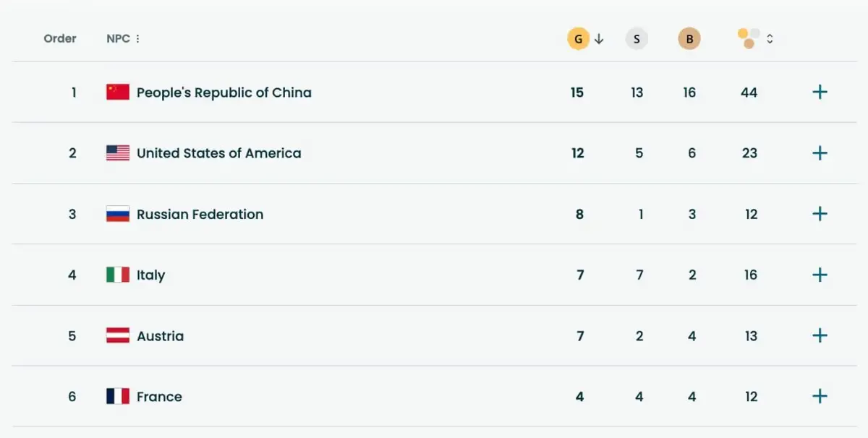Click the bronze medal column icon
This screenshot has width=868, height=438.
click(x=689, y=39)
